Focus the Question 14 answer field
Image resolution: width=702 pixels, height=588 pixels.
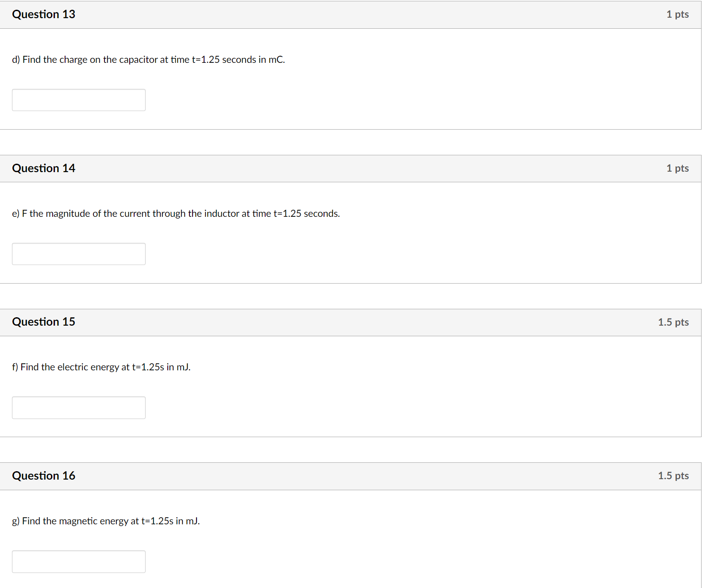point(79,254)
